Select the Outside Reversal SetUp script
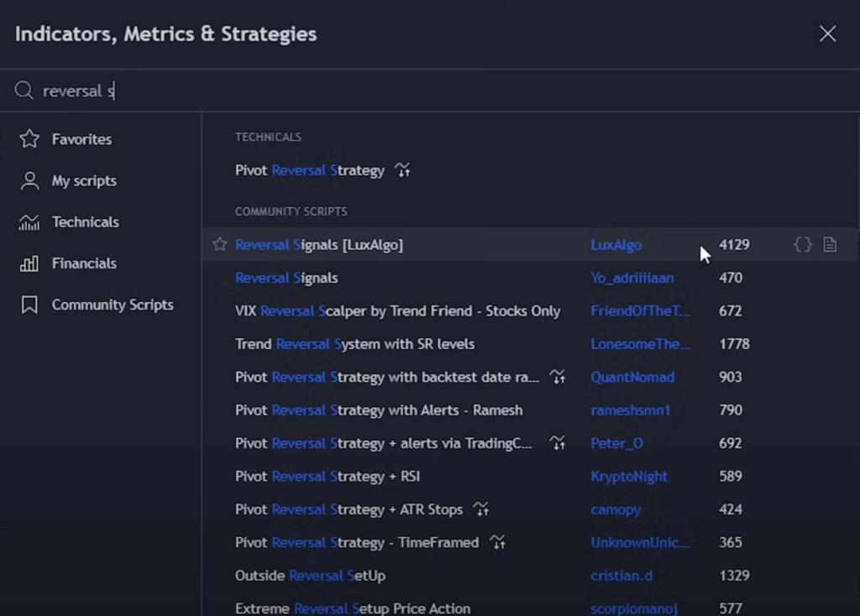 point(310,576)
